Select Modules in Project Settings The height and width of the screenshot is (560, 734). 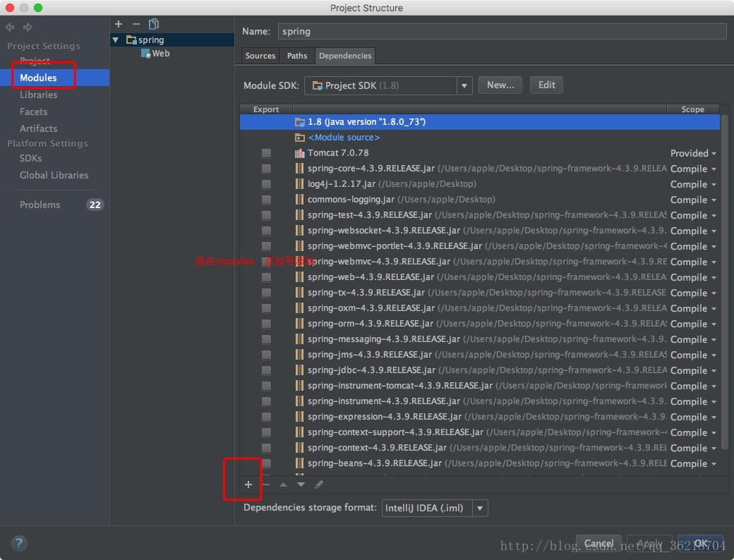click(x=55, y=78)
